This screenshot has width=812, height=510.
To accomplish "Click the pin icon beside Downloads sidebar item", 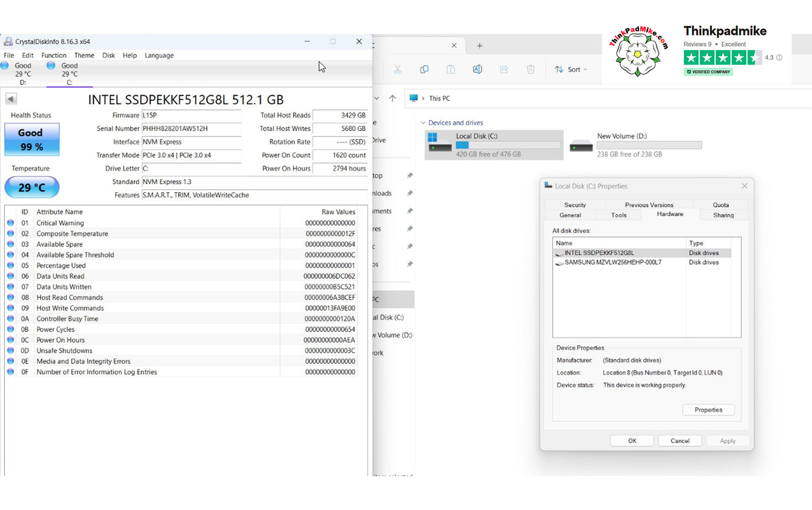I will pyautogui.click(x=410, y=193).
